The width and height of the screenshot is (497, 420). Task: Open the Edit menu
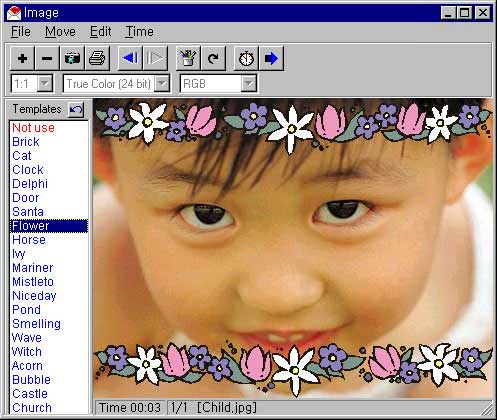100,32
